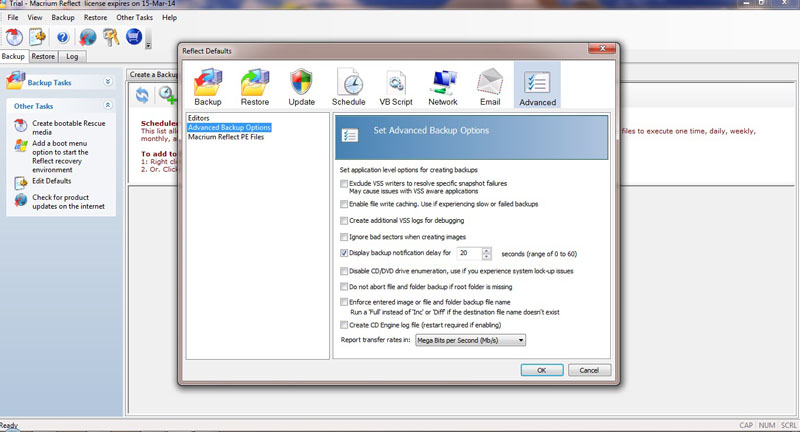Click the magnifier with plus icon
Screen dimensions: 800x432
(x=167, y=95)
